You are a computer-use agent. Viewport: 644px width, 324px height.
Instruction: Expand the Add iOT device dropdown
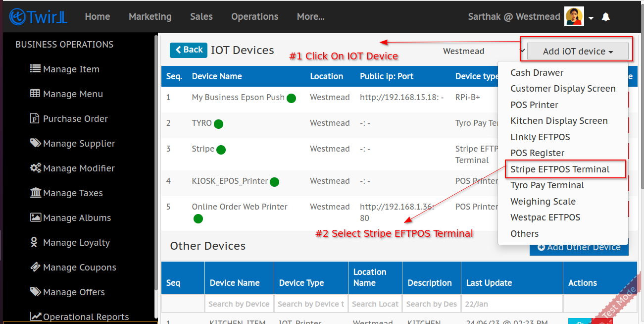tap(578, 52)
